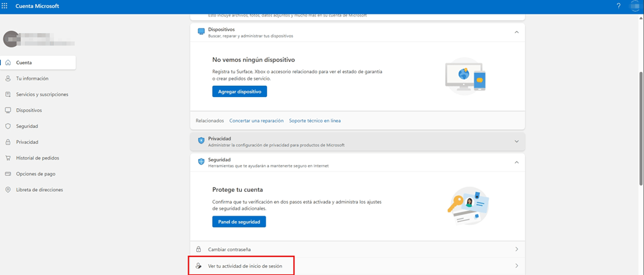Open Ver tu actividad row arrow
Viewport: 644px width, 275px height.
point(517,266)
